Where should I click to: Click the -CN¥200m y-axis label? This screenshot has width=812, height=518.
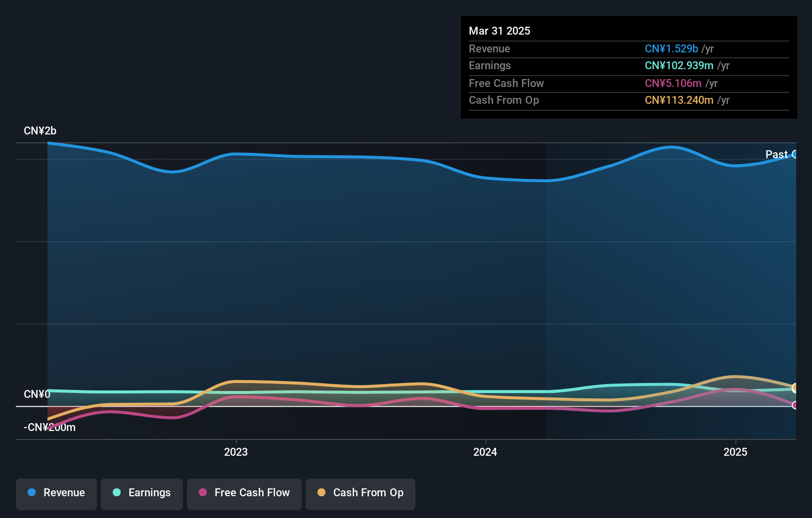coord(49,427)
